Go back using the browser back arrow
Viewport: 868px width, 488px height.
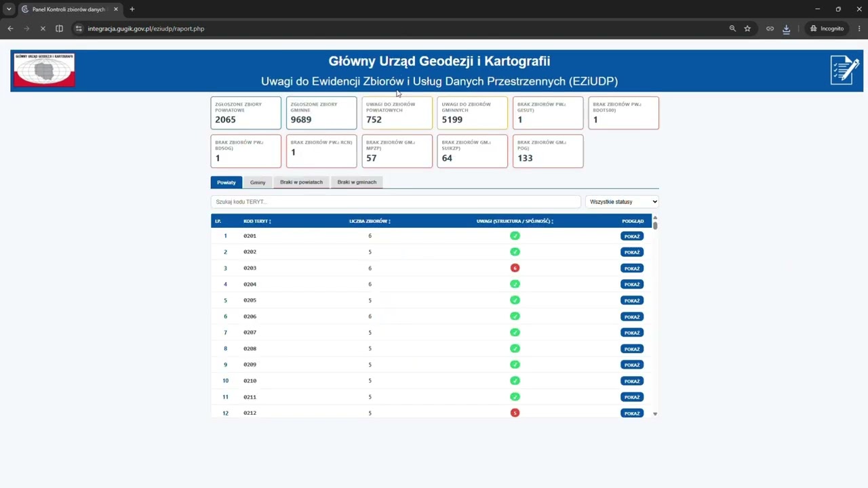click(x=10, y=28)
